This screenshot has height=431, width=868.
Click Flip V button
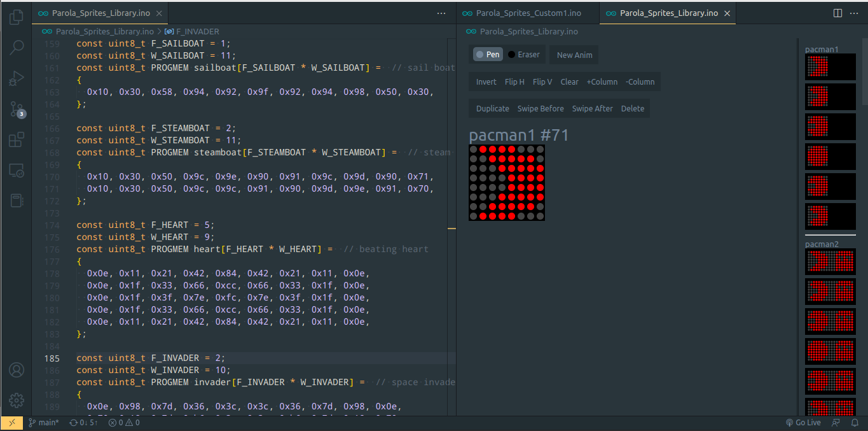pos(542,81)
